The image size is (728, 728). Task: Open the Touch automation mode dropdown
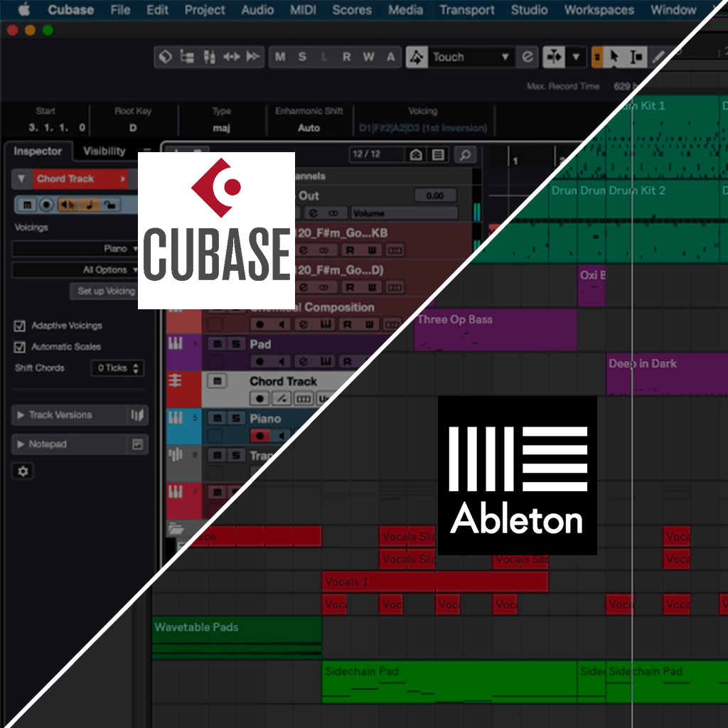471,57
